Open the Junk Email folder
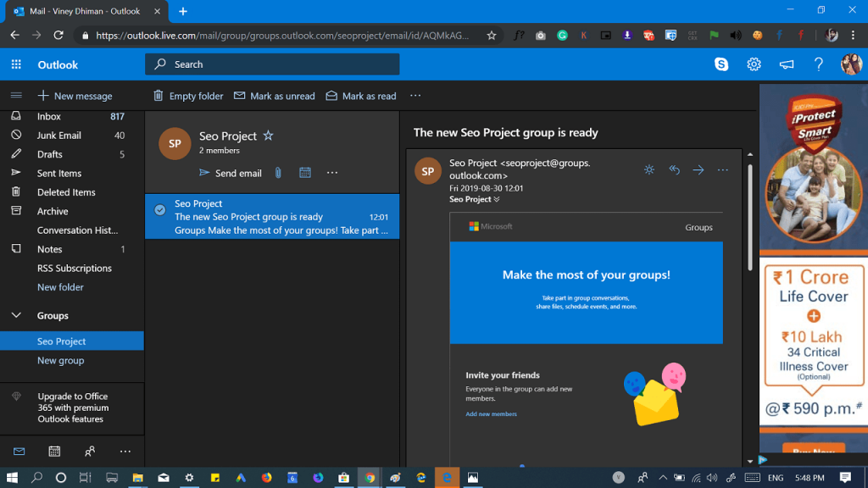Viewport: 868px width, 488px height. [72, 135]
